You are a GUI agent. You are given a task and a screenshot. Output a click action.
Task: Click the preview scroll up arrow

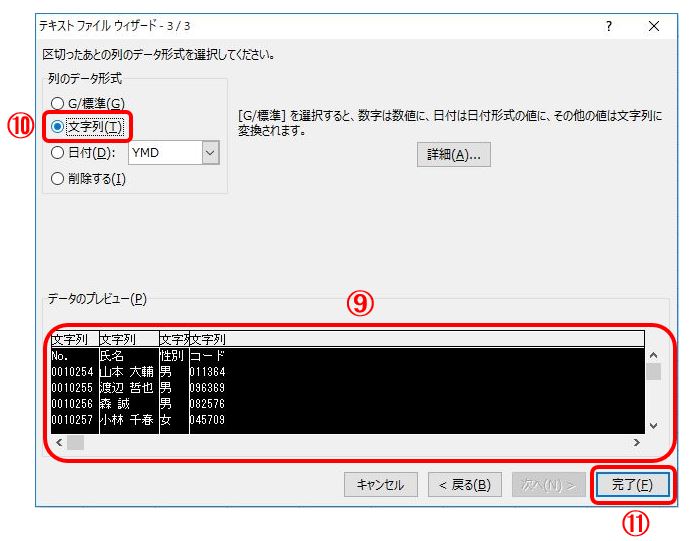coord(654,355)
